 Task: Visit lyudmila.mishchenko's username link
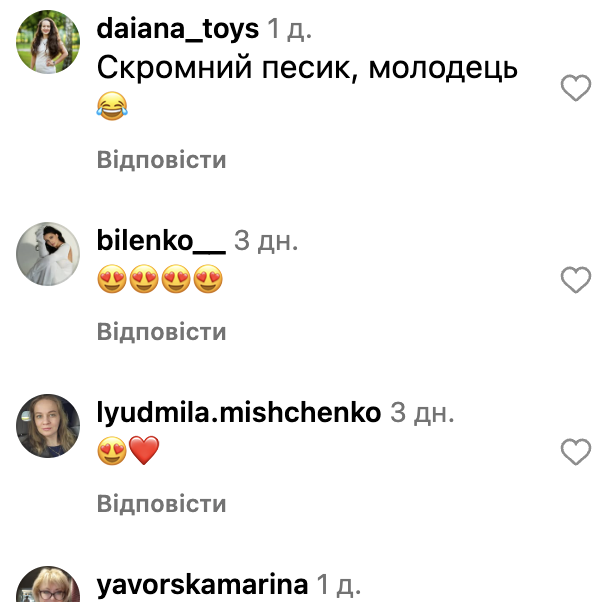[239, 413]
